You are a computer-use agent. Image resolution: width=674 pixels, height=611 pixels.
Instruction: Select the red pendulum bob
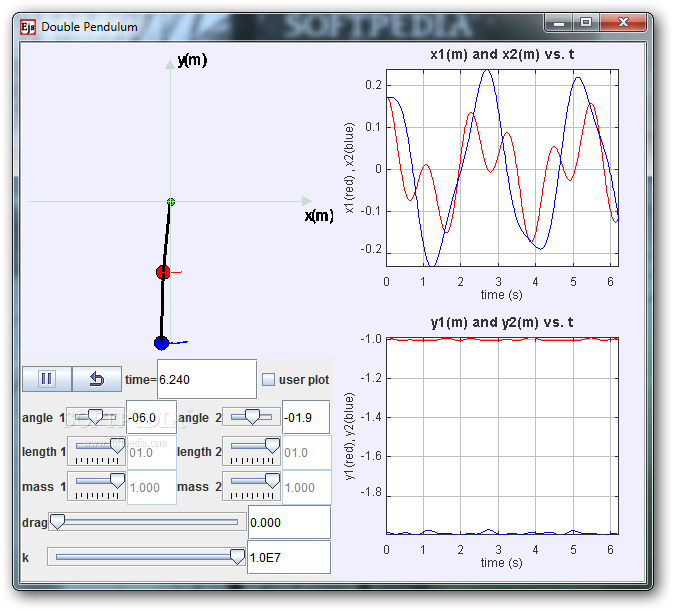click(x=163, y=272)
